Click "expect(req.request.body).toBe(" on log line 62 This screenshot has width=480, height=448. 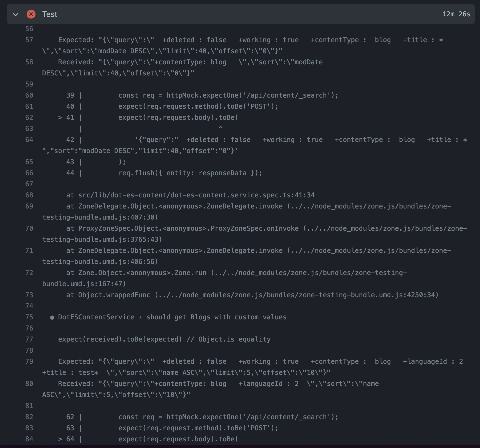(x=178, y=118)
